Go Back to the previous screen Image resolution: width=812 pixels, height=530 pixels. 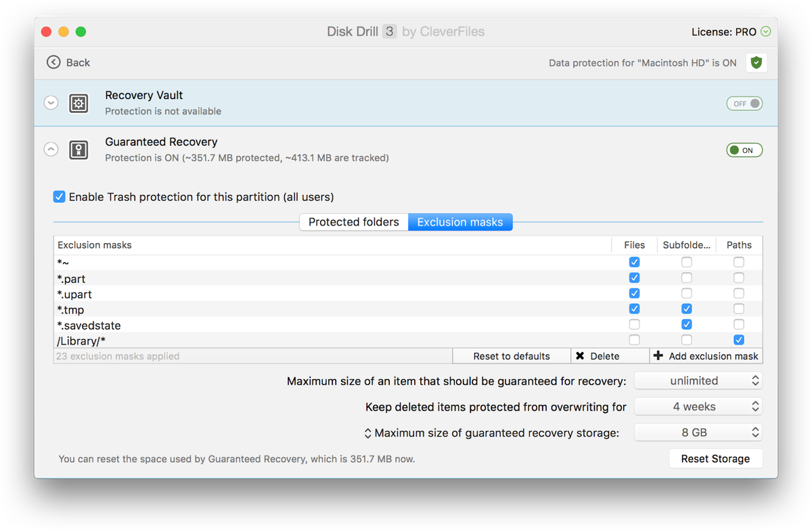(68, 62)
